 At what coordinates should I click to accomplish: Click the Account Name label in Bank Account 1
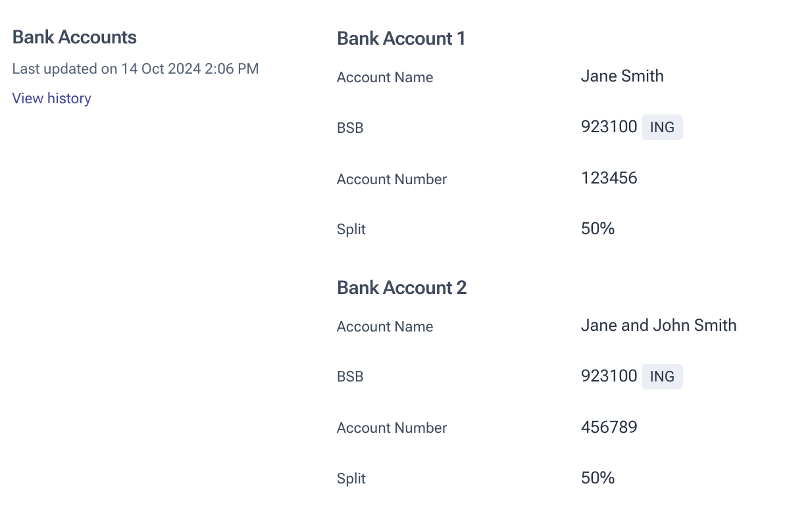tap(385, 78)
